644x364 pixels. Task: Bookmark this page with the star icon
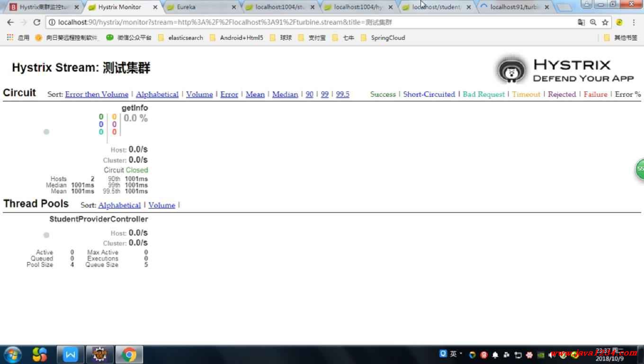click(605, 22)
